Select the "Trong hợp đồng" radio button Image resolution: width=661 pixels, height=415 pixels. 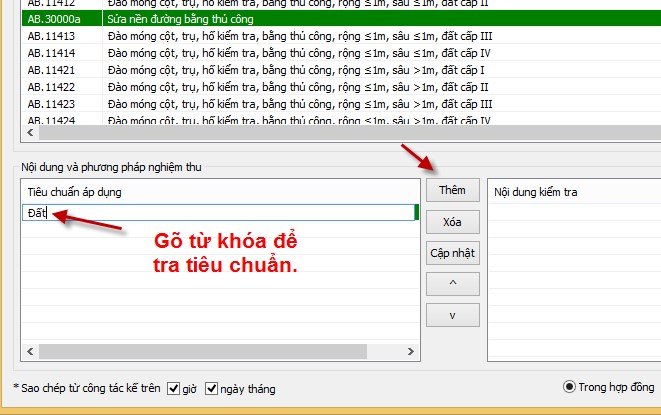(x=570, y=386)
